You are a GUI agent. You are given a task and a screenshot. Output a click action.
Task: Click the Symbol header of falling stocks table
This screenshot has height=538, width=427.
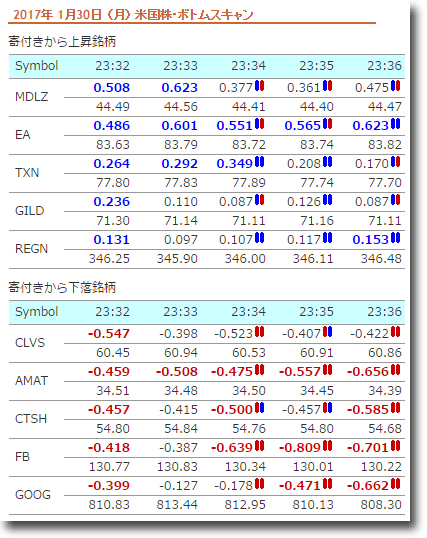(37, 312)
